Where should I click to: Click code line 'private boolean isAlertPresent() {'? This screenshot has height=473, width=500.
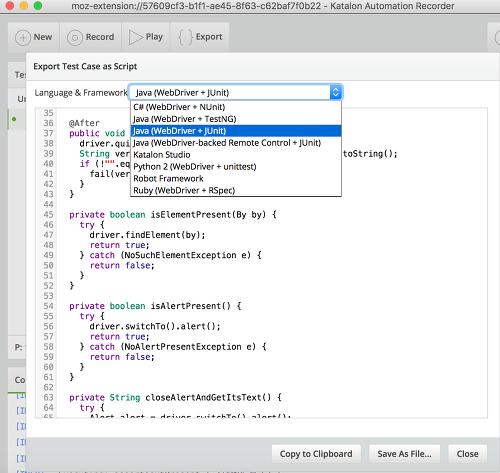click(x=155, y=306)
